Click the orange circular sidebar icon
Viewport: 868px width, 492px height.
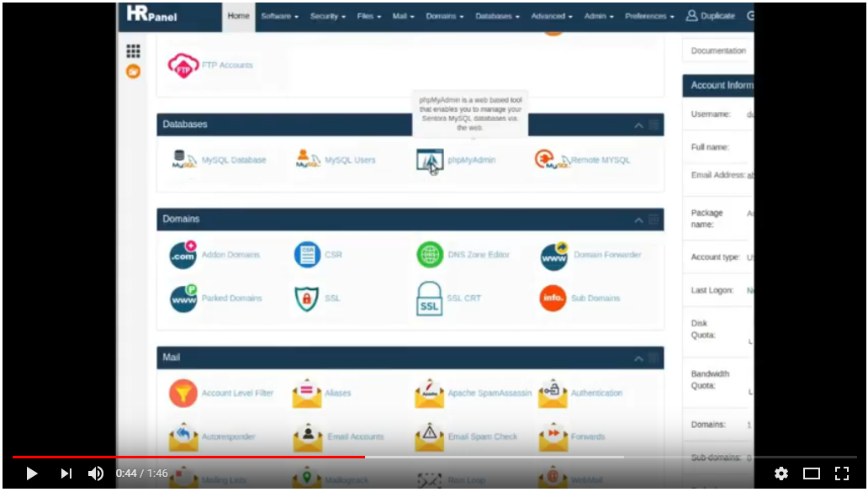[134, 71]
